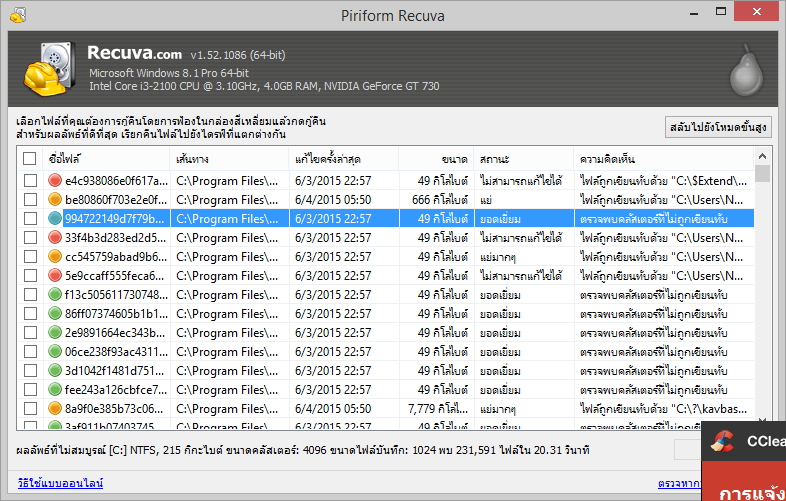This screenshot has height=501, width=786.
Task: Click the Piriform pear logo
Action: click(x=746, y=70)
